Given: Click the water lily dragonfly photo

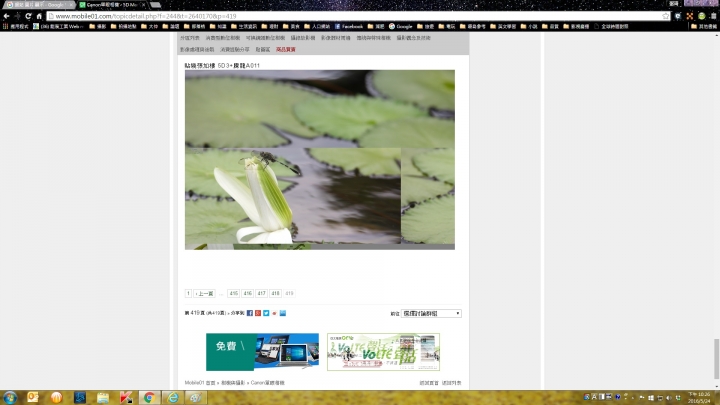Looking at the screenshot, I should point(320,160).
